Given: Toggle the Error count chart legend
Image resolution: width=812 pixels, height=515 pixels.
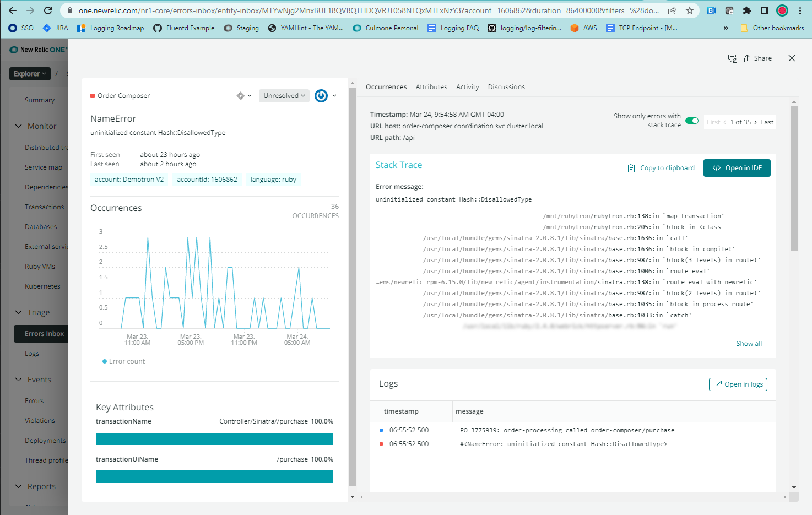Looking at the screenshot, I should pos(123,361).
